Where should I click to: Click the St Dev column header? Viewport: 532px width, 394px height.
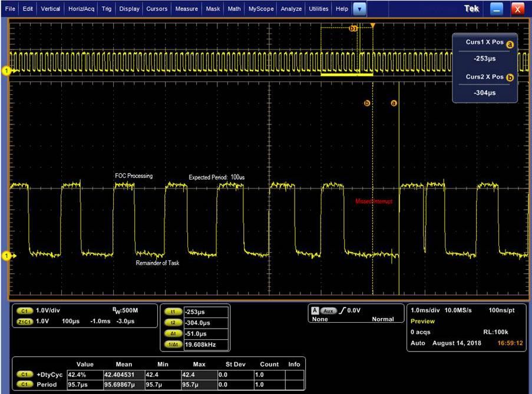tap(236, 364)
